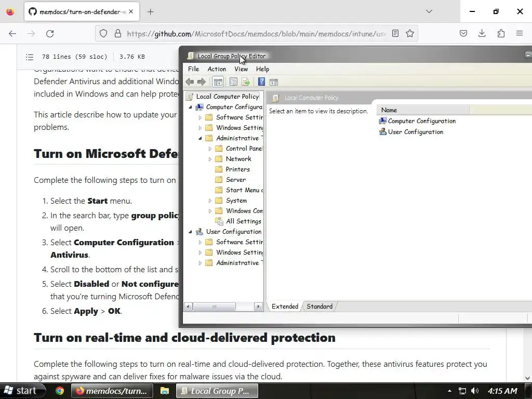Select All Settings in the tree
This screenshot has width=532, height=399.
(244, 221)
